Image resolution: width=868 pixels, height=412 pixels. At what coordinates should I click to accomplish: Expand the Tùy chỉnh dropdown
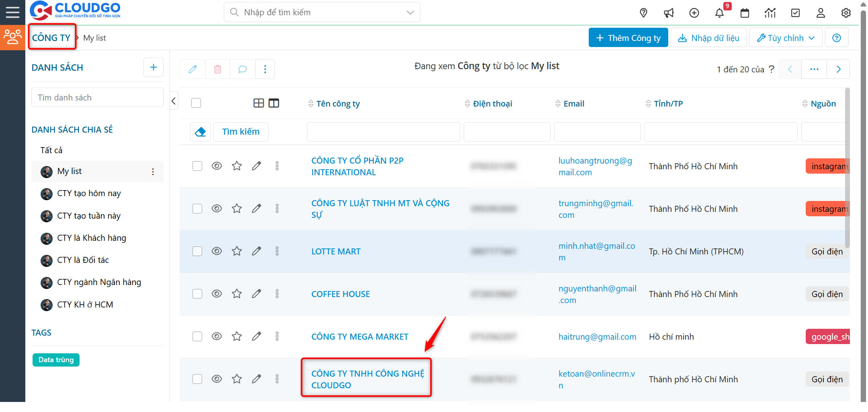pyautogui.click(x=786, y=38)
